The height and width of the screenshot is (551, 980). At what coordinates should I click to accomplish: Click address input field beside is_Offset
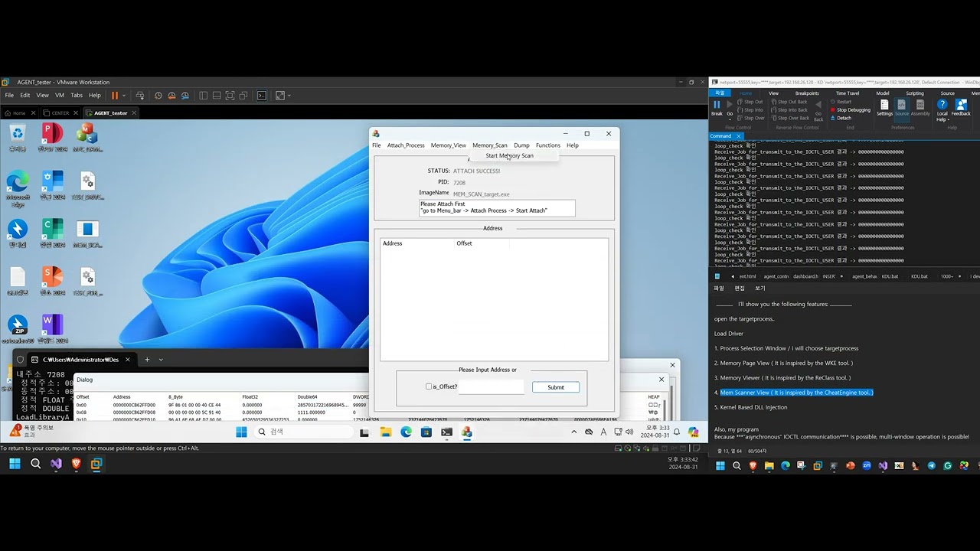(x=492, y=386)
